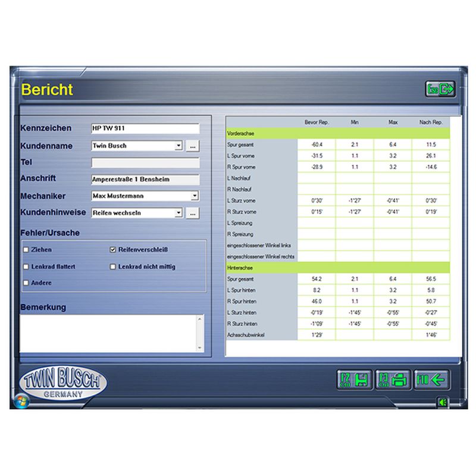Viewport: 476px width, 476px height.
Task: Open the Windows Start orb
Action: coord(23,400)
